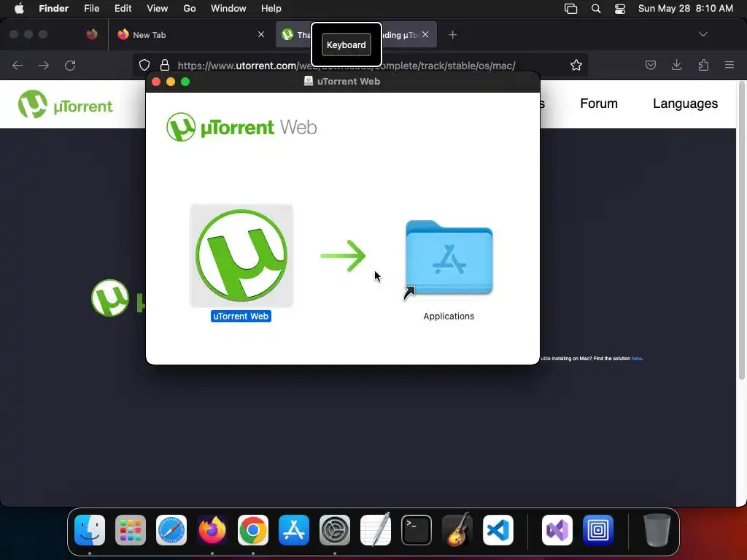Open the Firefox hamburger application menu
The image size is (747, 560).
point(729,65)
